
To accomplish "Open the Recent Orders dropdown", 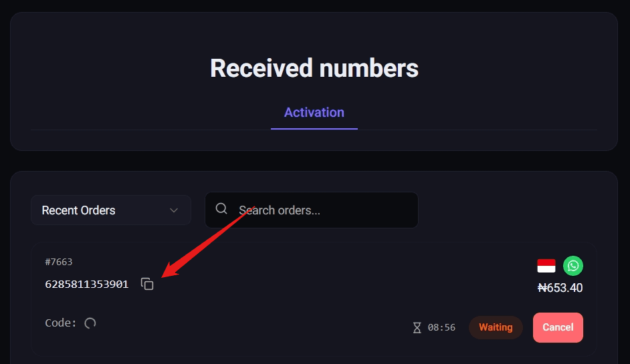I will (110, 210).
